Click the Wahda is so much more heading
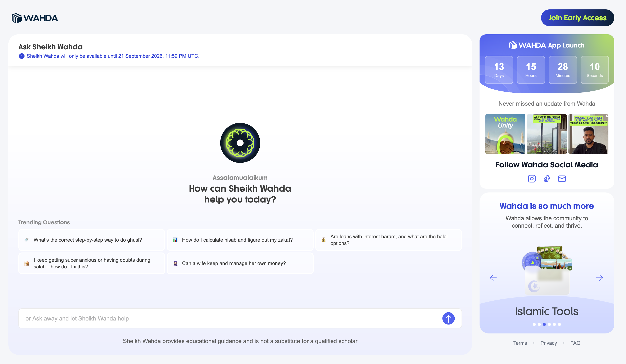This screenshot has height=364, width=626. click(x=546, y=206)
